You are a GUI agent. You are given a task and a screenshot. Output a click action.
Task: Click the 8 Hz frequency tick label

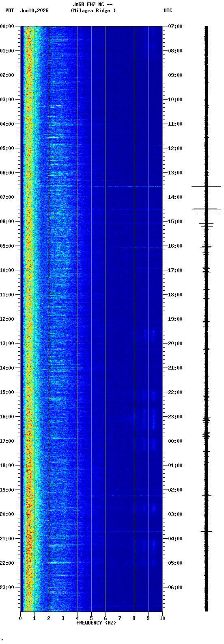[x=134, y=618]
